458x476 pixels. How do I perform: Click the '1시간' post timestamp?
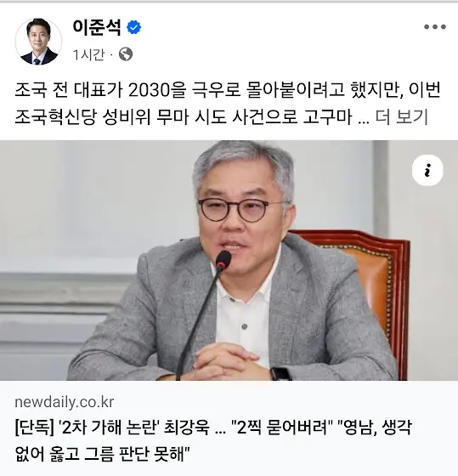[88, 54]
